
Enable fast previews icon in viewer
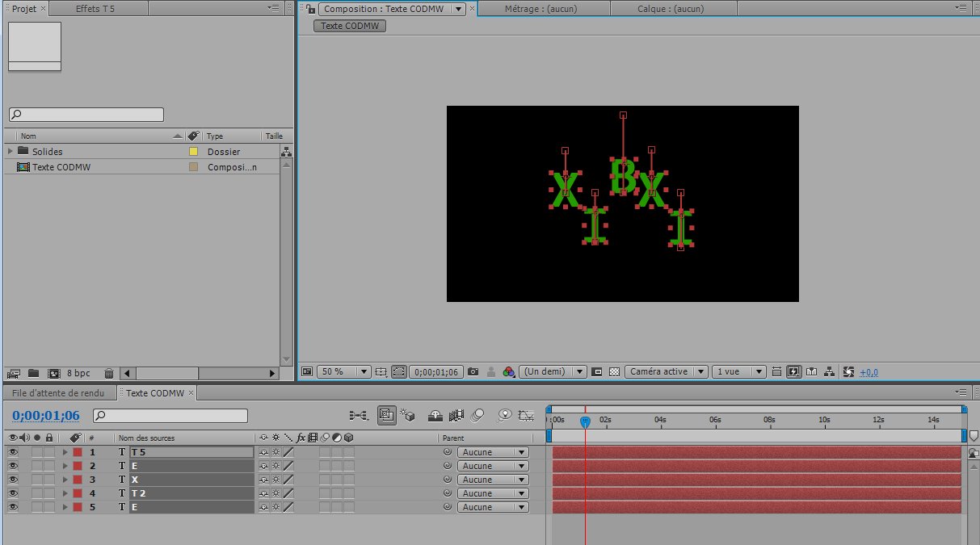pos(793,371)
